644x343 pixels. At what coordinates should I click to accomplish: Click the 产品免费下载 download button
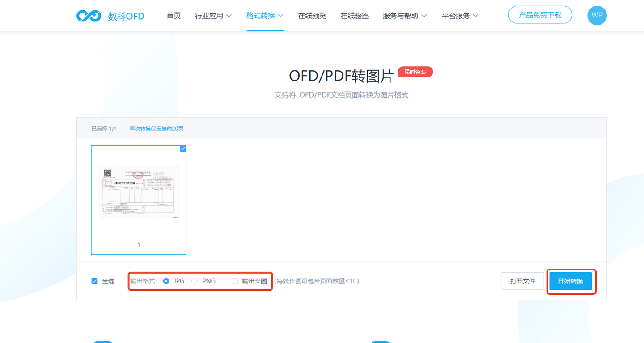pyautogui.click(x=540, y=14)
